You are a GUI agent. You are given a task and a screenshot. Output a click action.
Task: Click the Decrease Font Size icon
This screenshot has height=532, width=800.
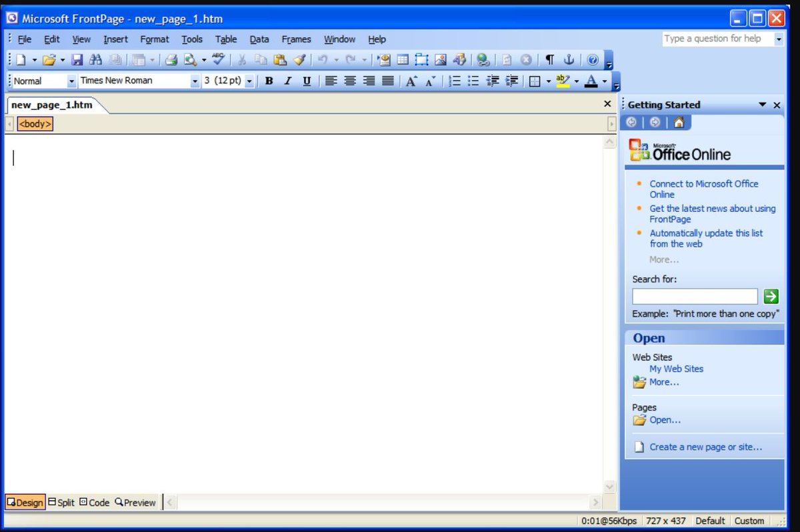click(431, 81)
